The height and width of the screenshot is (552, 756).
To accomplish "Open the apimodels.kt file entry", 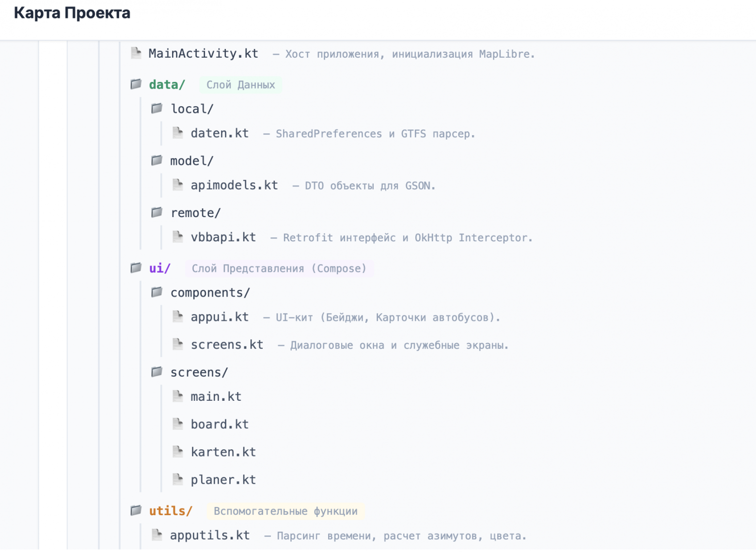I will pyautogui.click(x=234, y=185).
